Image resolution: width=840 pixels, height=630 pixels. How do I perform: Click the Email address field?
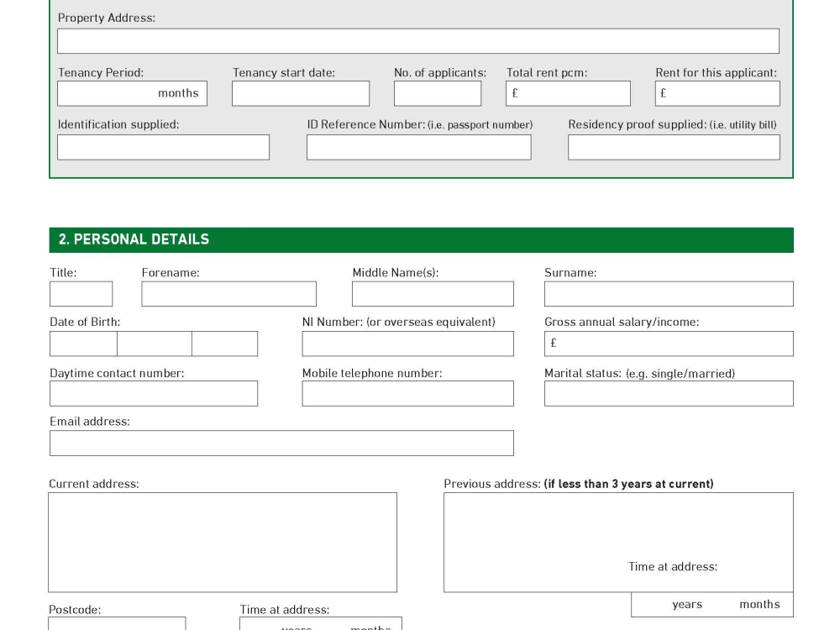[281, 442]
